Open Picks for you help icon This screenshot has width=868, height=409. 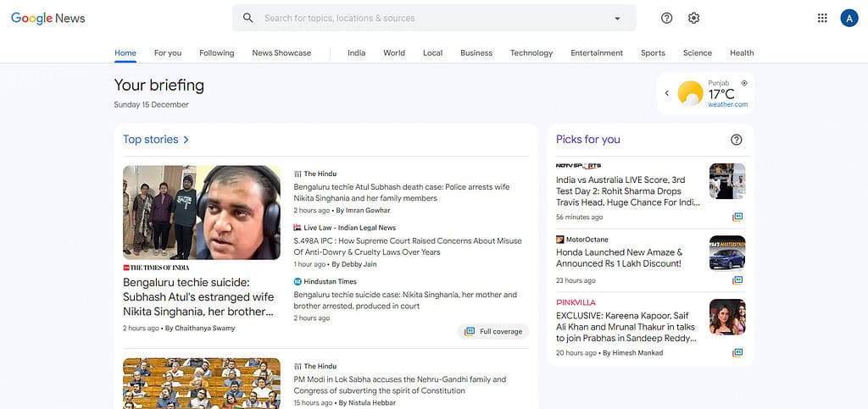tap(736, 140)
